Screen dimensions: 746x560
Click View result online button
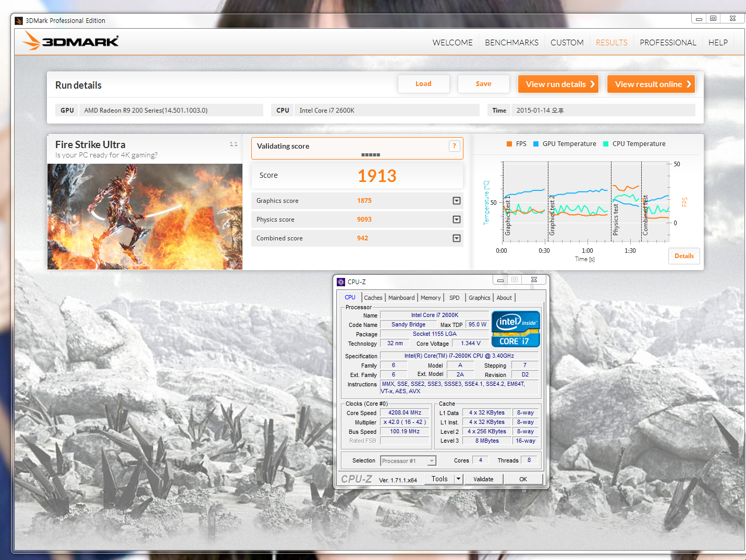point(651,84)
